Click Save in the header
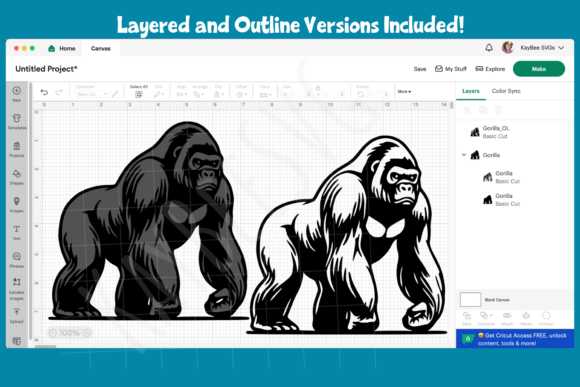The image size is (580, 387). point(419,69)
